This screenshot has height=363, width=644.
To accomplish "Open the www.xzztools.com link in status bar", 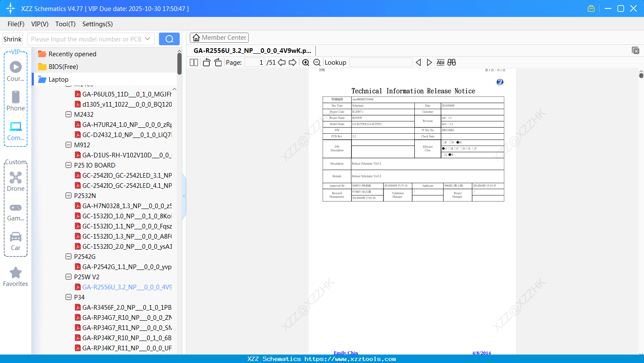I will 350,359.
